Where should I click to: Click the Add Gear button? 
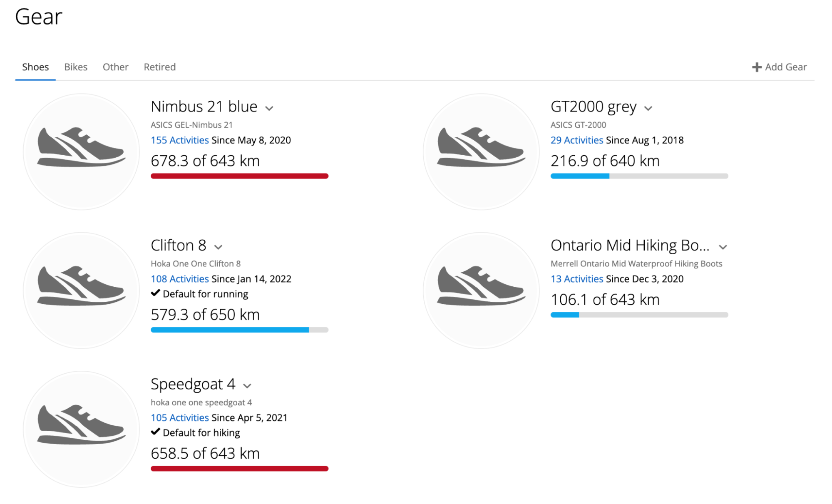[x=779, y=67]
